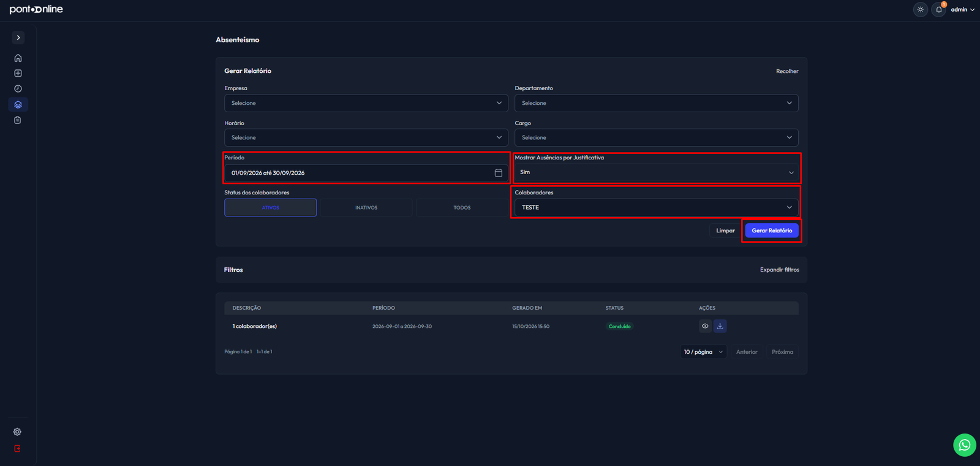Viewport: 980px width, 466px height.
Task: Go to the Próxima page
Action: tap(782, 352)
